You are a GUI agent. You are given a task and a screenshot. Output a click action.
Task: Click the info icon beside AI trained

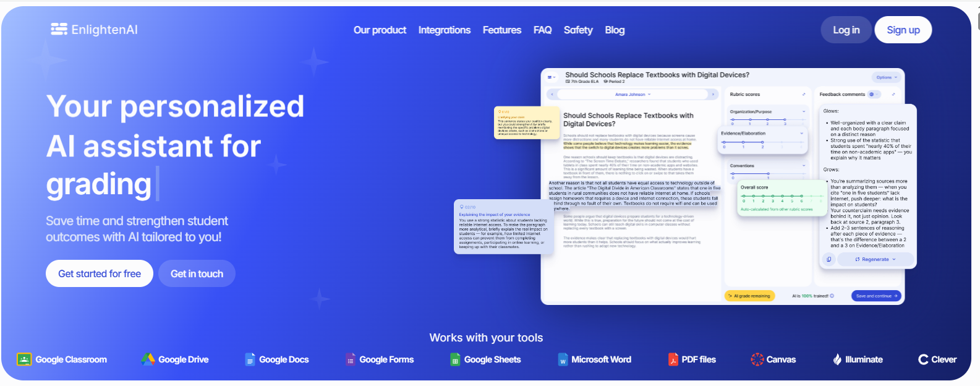(832, 296)
